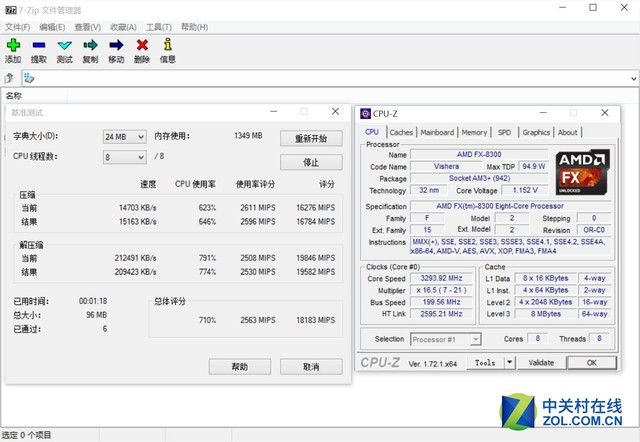The height and width of the screenshot is (442, 640).
Task: Click the 名称 column header in file list
Action: pos(14,96)
